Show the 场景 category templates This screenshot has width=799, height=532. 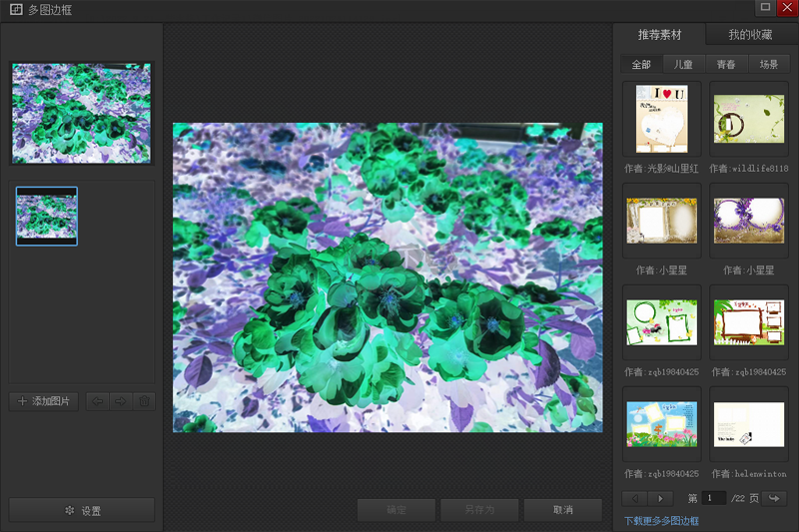(x=768, y=65)
